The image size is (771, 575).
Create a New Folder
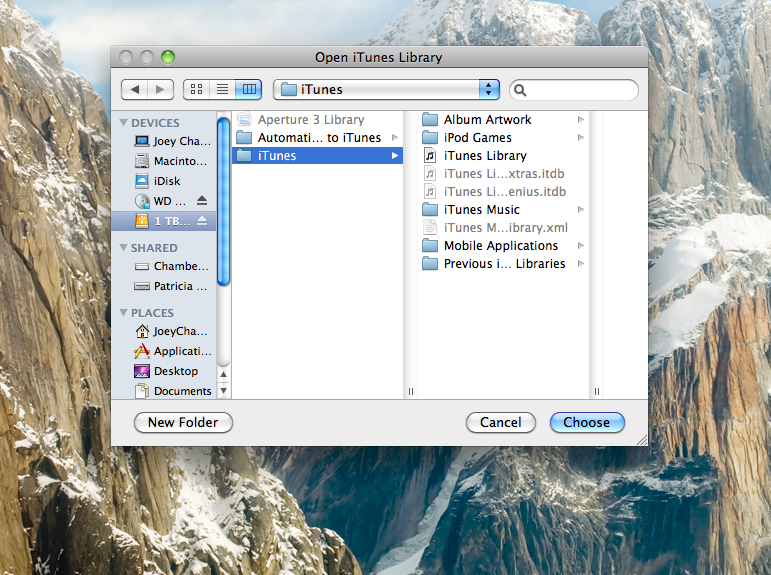[x=183, y=423]
